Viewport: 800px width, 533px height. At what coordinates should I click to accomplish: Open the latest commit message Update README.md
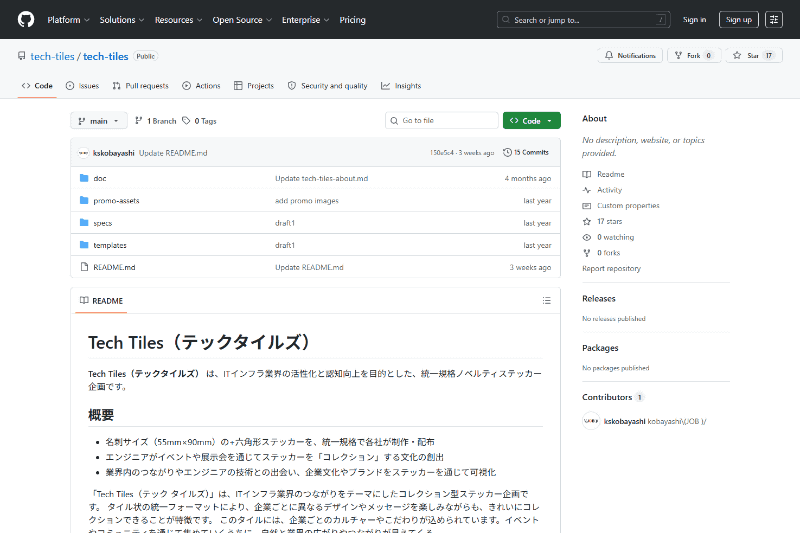(173, 153)
